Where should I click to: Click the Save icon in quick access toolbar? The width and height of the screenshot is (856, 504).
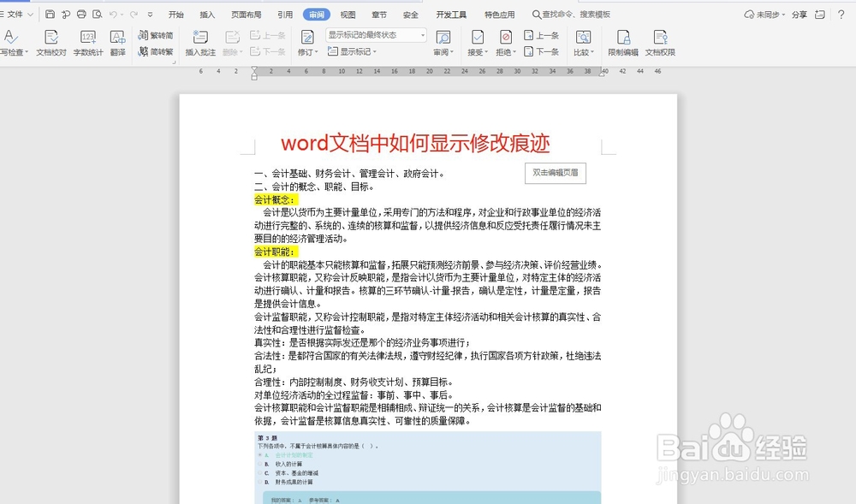click(50, 15)
